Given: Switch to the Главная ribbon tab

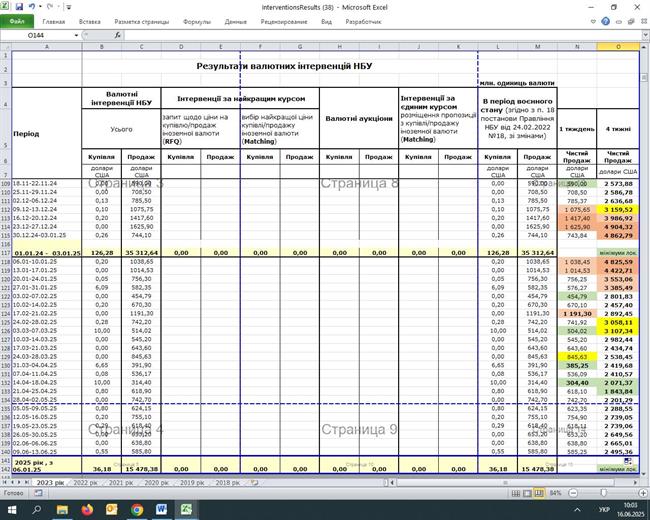Looking at the screenshot, I should coord(53,22).
